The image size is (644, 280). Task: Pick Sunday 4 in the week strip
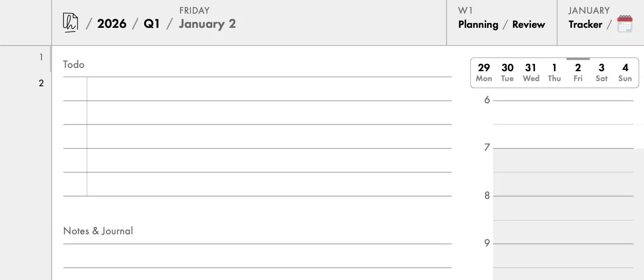(625, 73)
